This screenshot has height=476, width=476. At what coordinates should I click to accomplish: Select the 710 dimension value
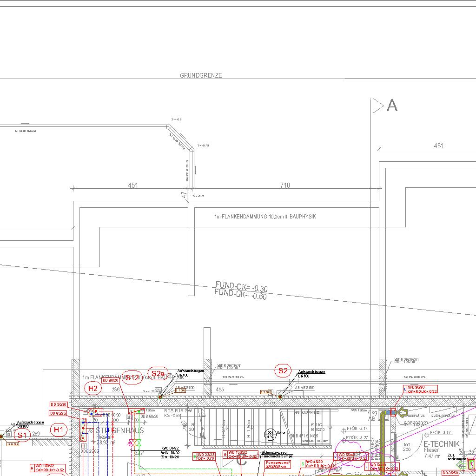(x=285, y=185)
